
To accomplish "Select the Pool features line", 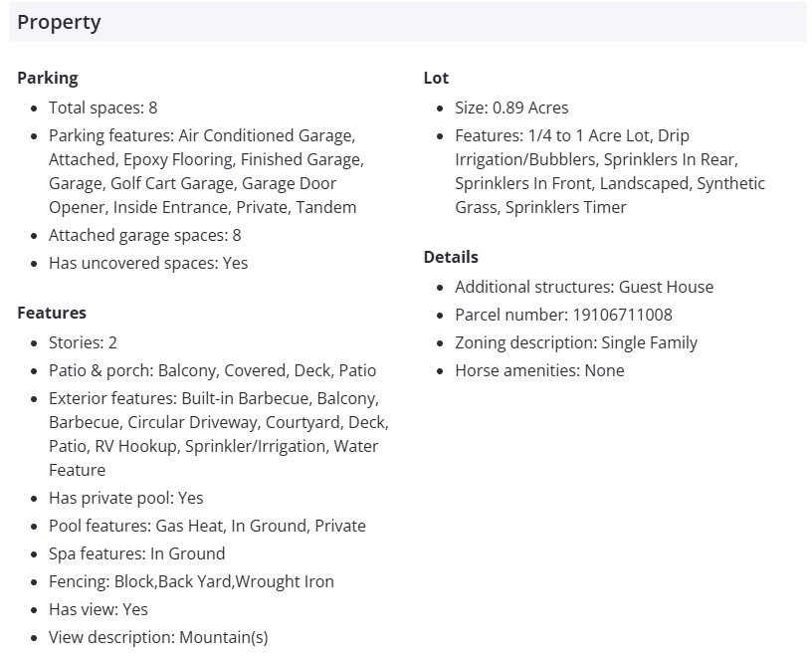I will (207, 526).
